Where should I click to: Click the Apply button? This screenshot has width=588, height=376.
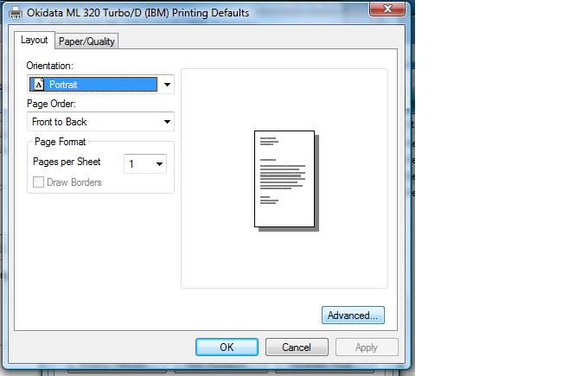tap(366, 347)
